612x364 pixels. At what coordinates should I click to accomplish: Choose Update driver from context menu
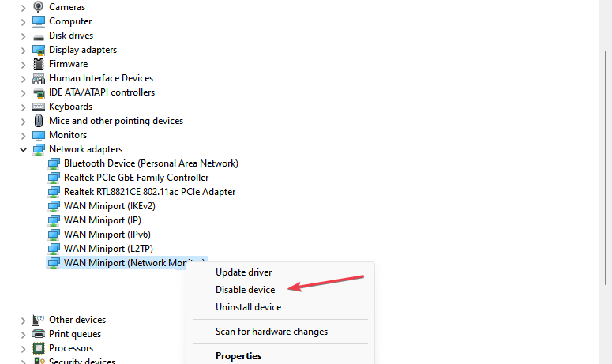[243, 272]
